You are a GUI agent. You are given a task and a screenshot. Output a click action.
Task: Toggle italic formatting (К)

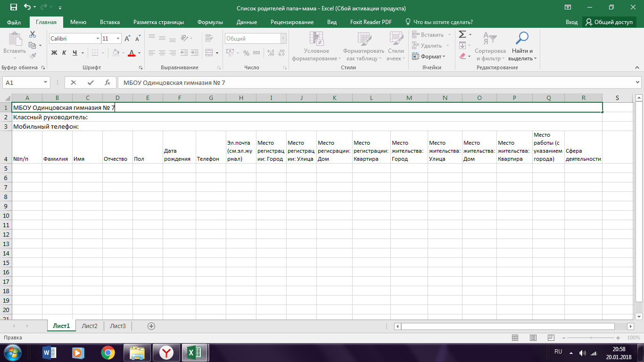pyautogui.click(x=64, y=53)
